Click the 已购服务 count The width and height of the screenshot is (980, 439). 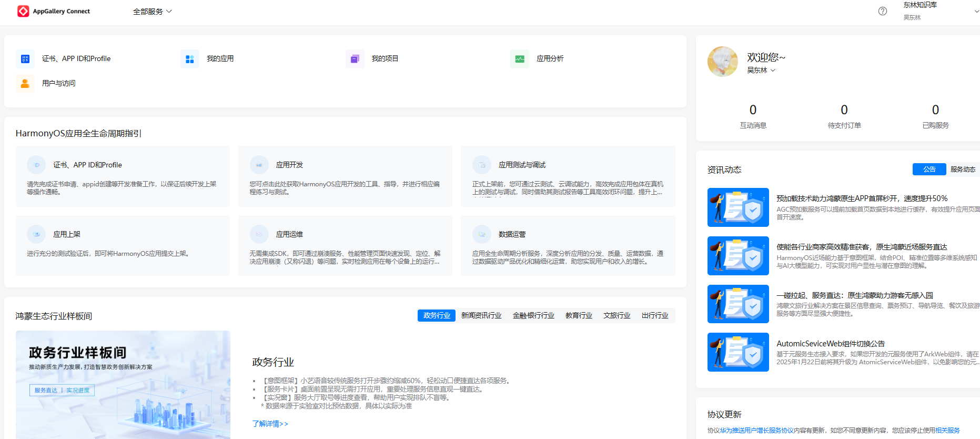pyautogui.click(x=935, y=109)
